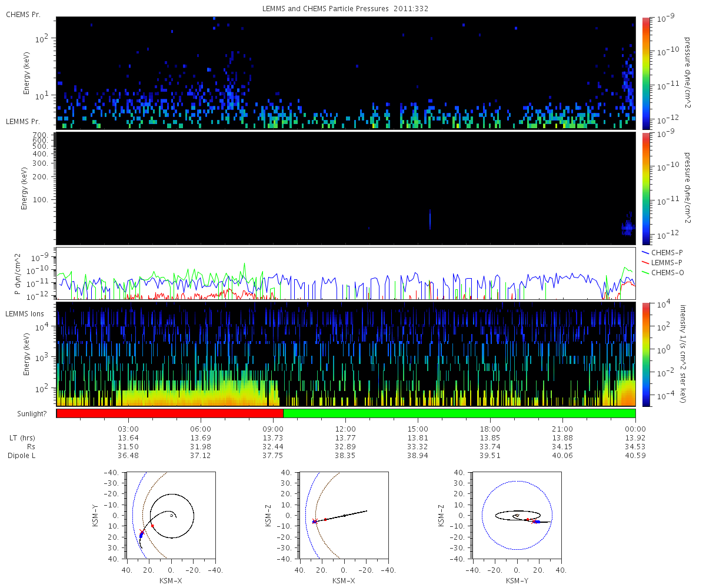This screenshot has height=588, width=706.
Task: Click the LEMMS pressure spike near 15:00
Action: (430, 219)
